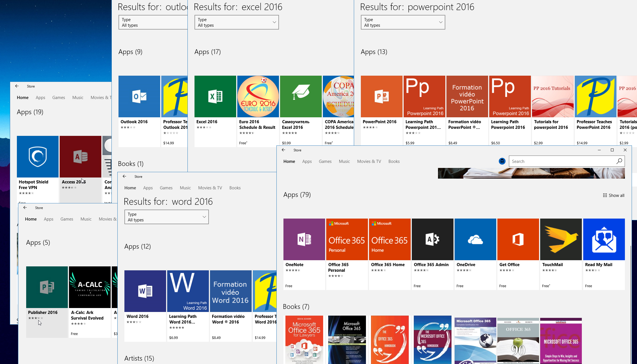Click the Store search input field
The height and width of the screenshot is (364, 637).
coord(564,161)
